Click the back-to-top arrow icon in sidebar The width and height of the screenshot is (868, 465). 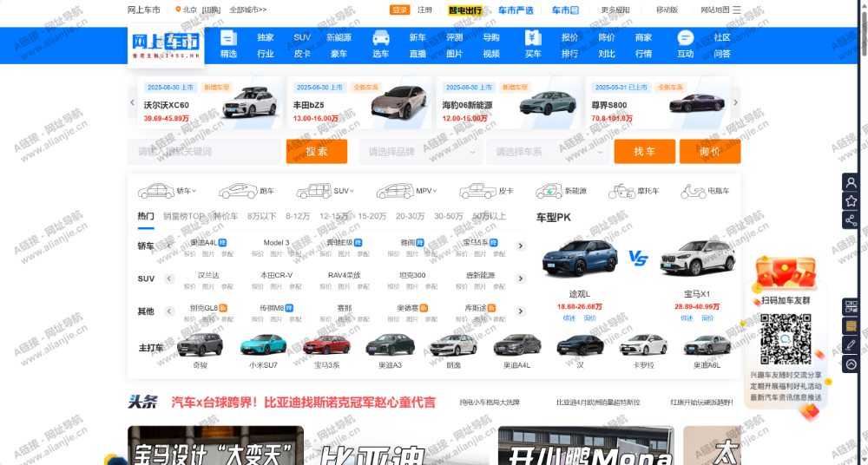click(851, 363)
